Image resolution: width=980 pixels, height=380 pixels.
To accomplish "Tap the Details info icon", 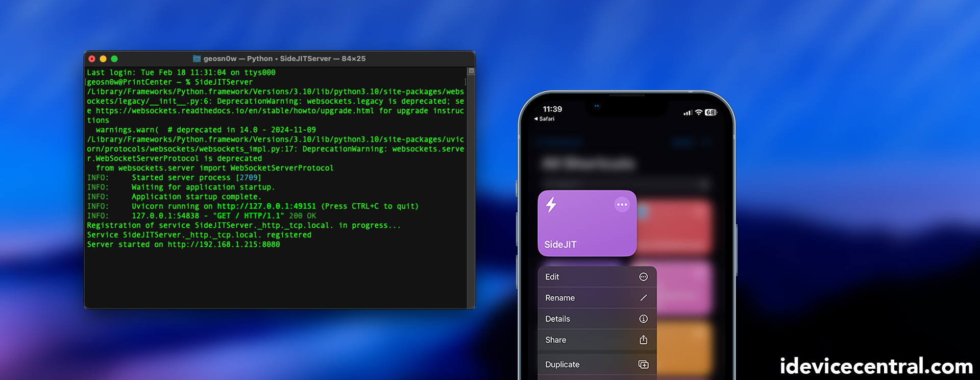I will coord(643,319).
